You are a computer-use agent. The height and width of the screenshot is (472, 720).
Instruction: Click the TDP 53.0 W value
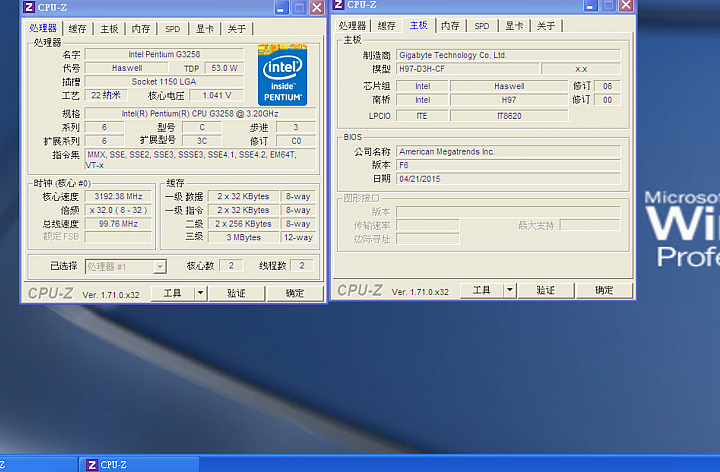(224, 68)
